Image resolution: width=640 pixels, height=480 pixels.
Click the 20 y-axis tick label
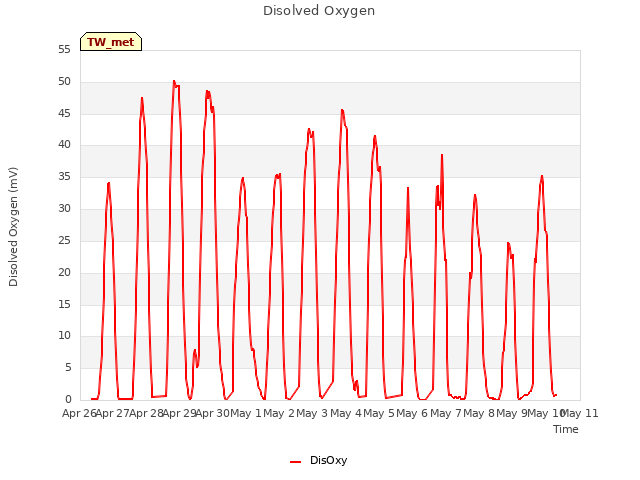coord(64,272)
